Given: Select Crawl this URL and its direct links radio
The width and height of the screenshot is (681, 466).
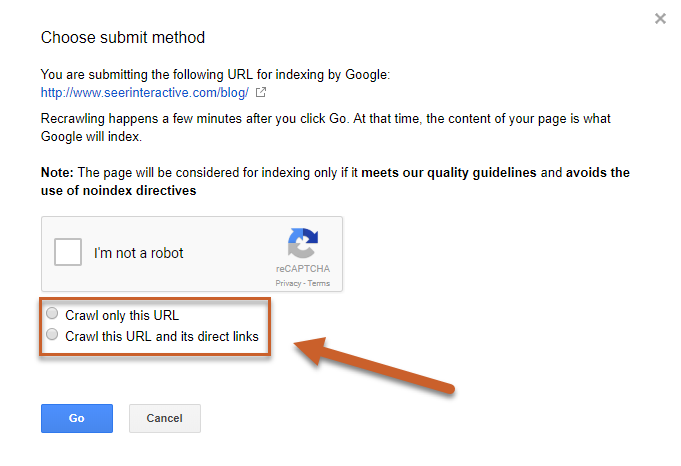Looking at the screenshot, I should click(x=53, y=335).
